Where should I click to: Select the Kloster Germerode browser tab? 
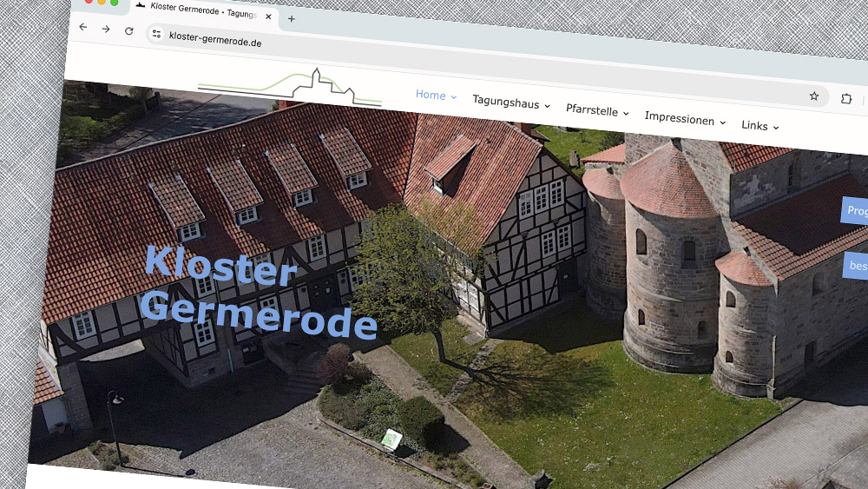coord(204,10)
